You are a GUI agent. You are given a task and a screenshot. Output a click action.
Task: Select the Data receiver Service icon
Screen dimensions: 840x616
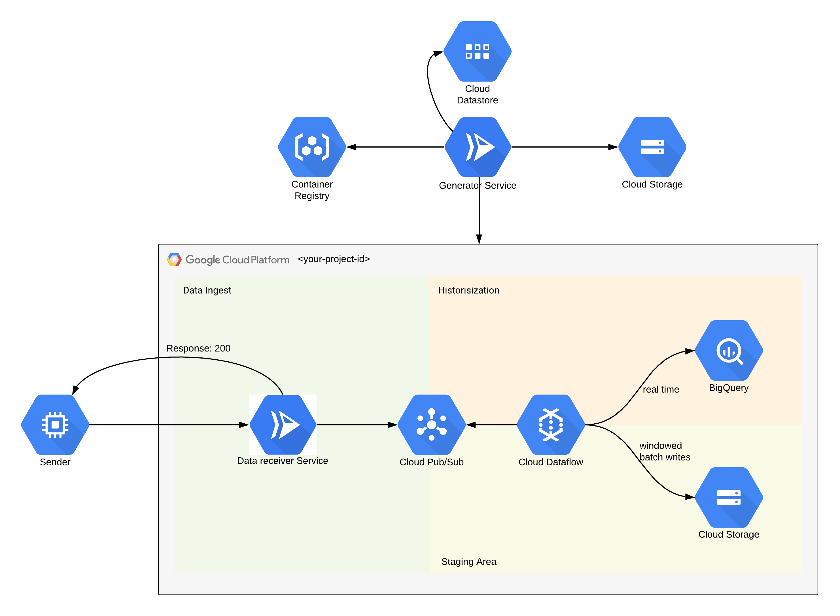click(283, 425)
